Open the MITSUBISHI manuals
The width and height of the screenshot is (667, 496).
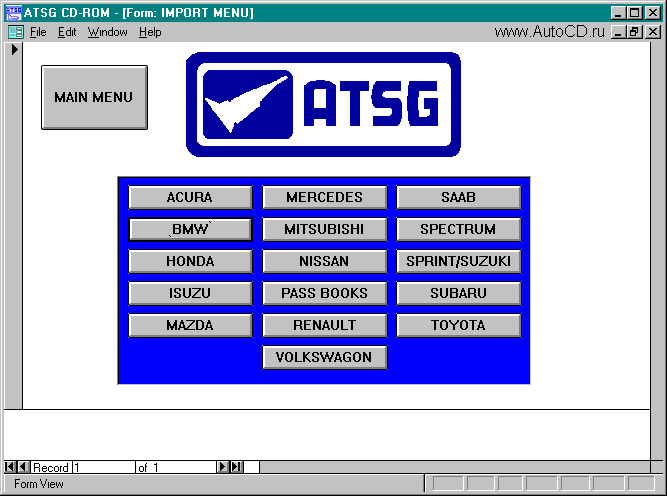tap(325, 229)
